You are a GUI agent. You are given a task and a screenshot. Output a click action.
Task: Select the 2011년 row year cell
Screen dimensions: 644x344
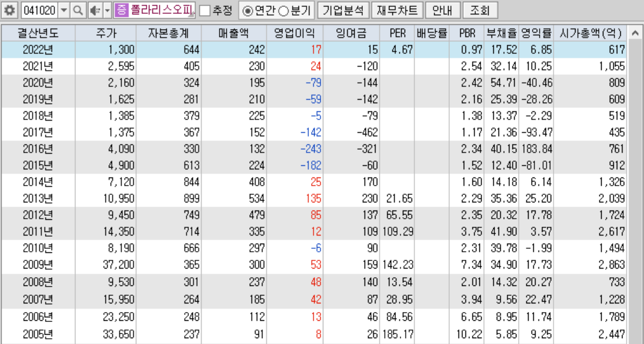tap(38, 231)
